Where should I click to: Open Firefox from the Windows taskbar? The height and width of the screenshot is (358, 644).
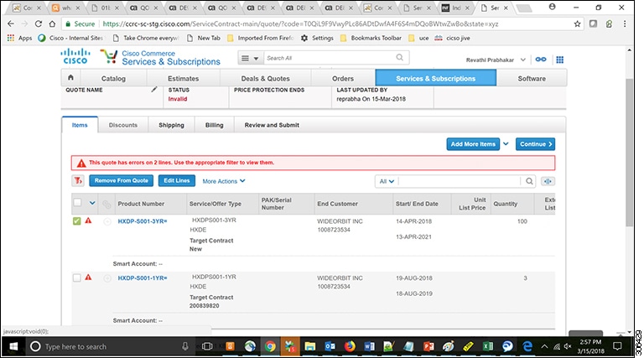[x=350, y=346]
